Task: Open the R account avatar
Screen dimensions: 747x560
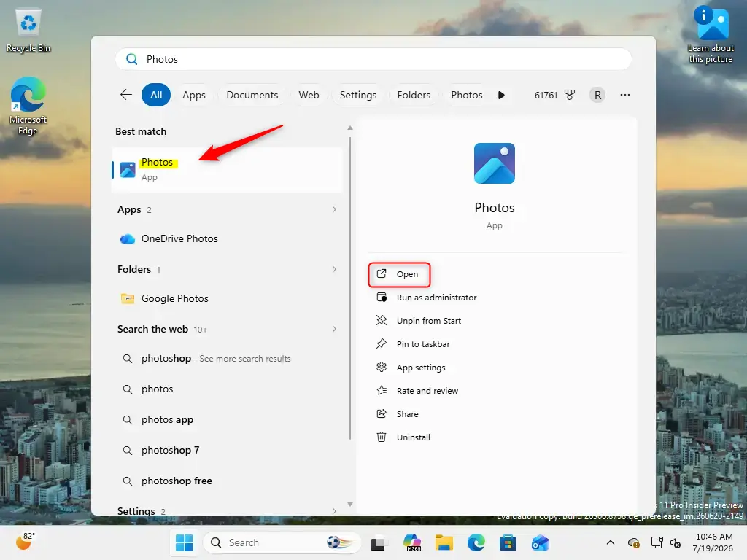Action: (x=597, y=95)
